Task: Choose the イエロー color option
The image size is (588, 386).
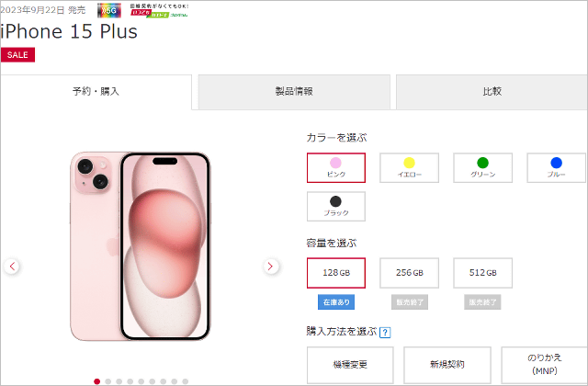Action: coord(409,167)
